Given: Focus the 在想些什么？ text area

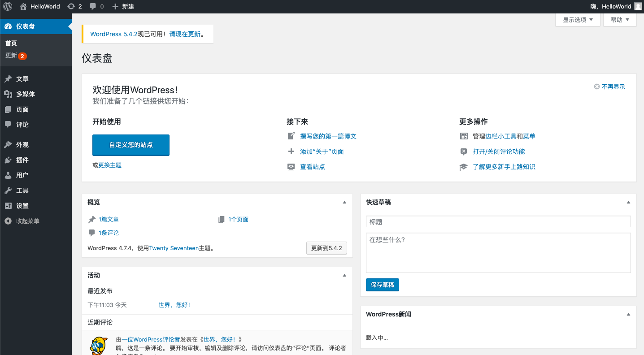Looking at the screenshot, I should click(x=498, y=253).
